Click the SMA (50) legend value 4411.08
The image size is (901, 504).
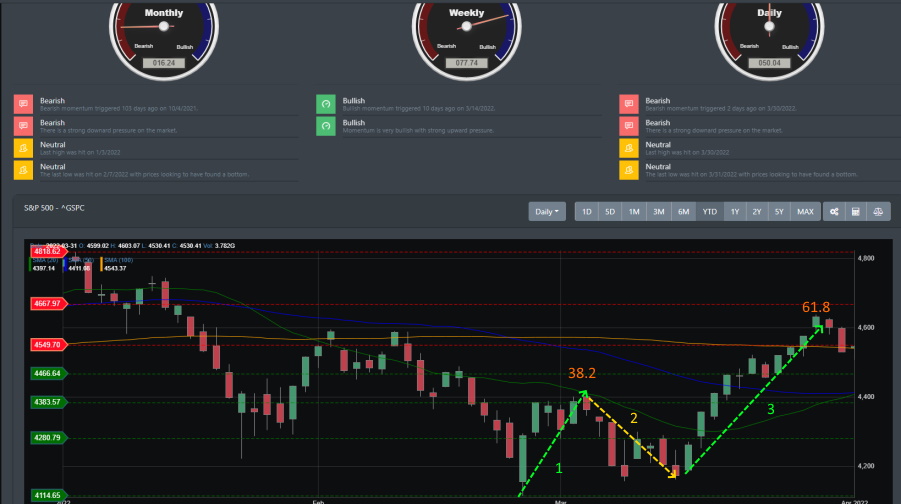point(79,268)
